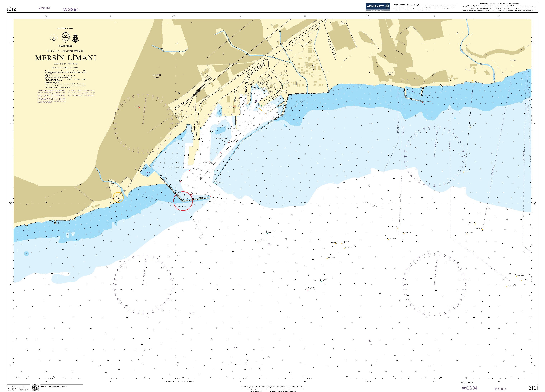The image size is (545, 392).
Task: Click the IHO anchor emblem in title block
Action: (76, 38)
